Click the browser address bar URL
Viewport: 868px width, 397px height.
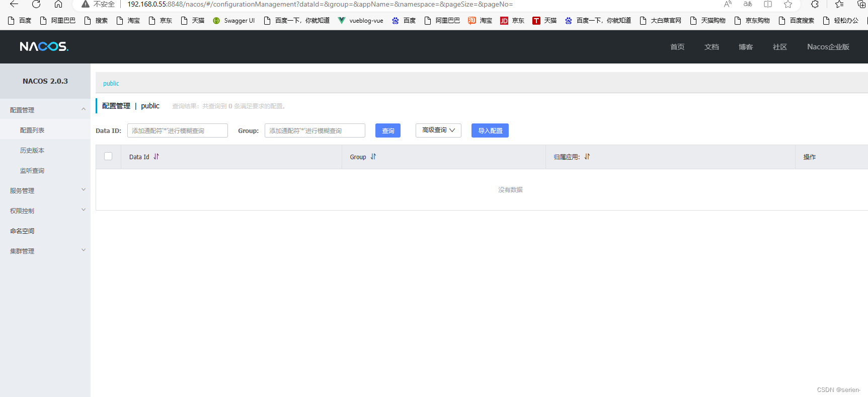tap(320, 4)
